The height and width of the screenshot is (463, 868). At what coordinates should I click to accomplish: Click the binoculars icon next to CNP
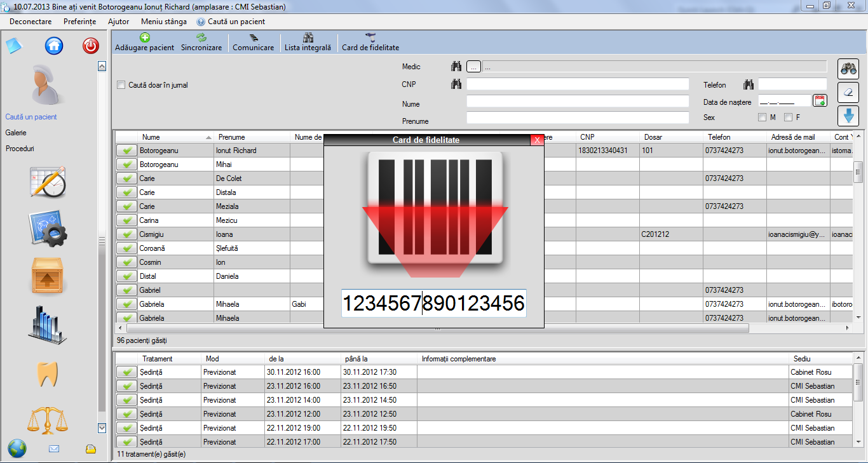pyautogui.click(x=456, y=84)
